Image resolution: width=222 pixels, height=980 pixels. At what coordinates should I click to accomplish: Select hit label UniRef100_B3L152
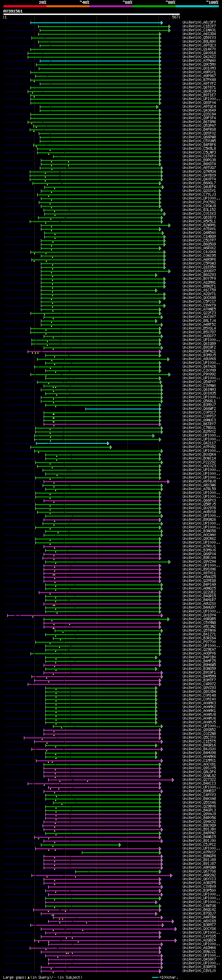pyautogui.click(x=199, y=210)
